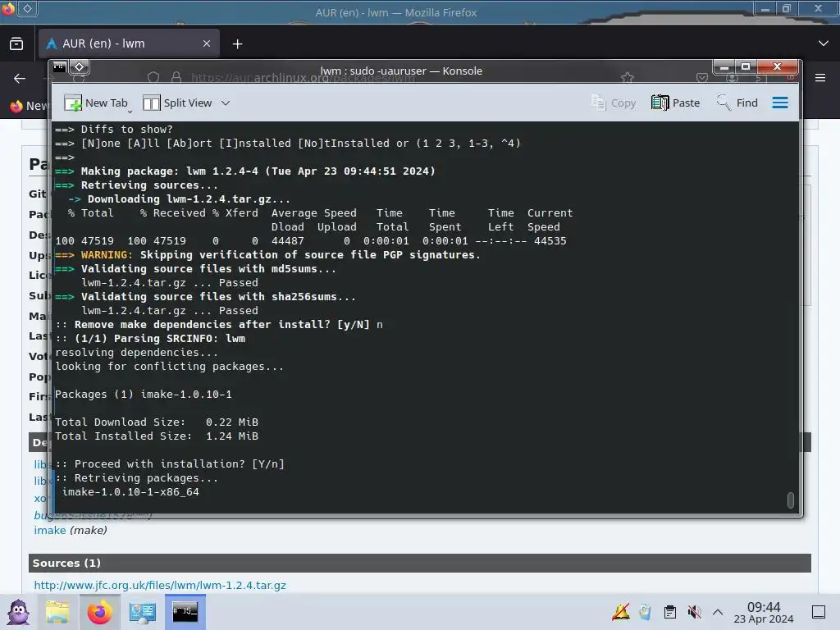
Task: Click the Firefox window menu icon in titlebar
Action: 8,8
